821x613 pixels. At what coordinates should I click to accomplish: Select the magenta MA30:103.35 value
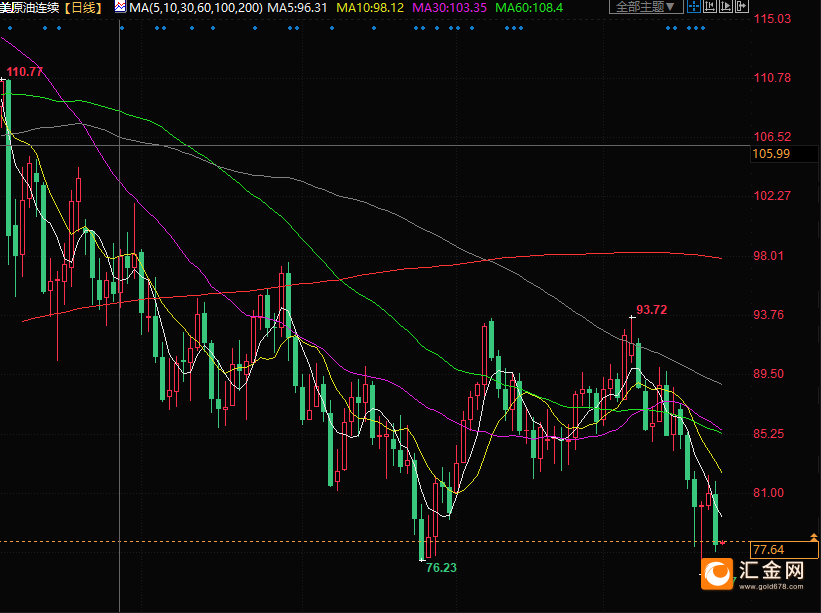[449, 8]
